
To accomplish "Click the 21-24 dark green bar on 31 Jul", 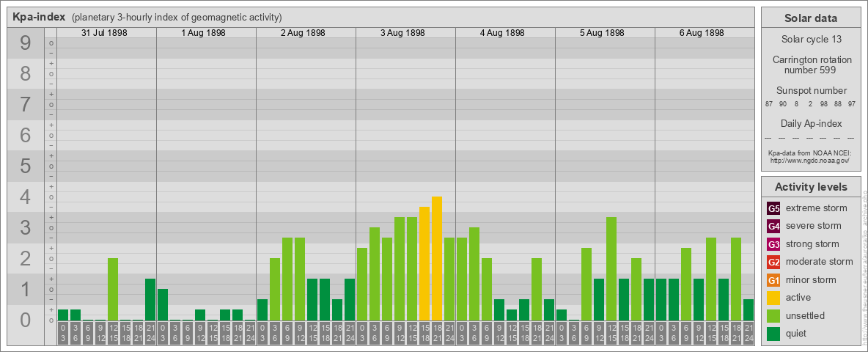I will 150,299.
